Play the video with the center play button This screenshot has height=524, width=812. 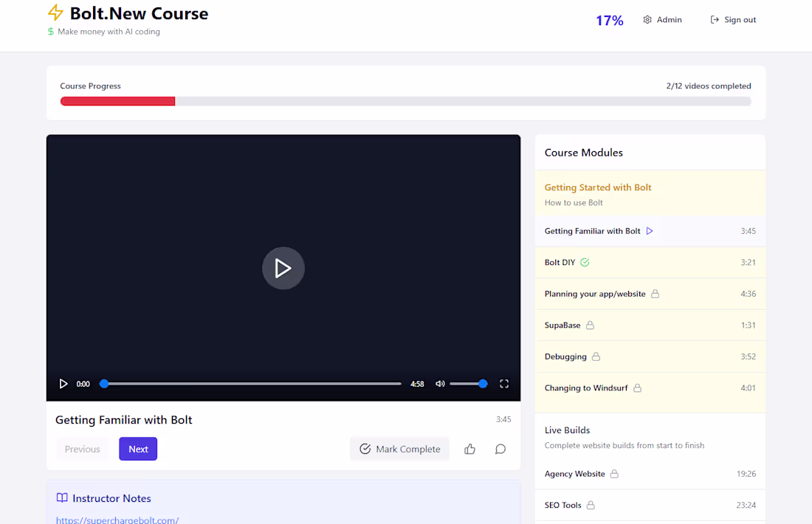[283, 268]
